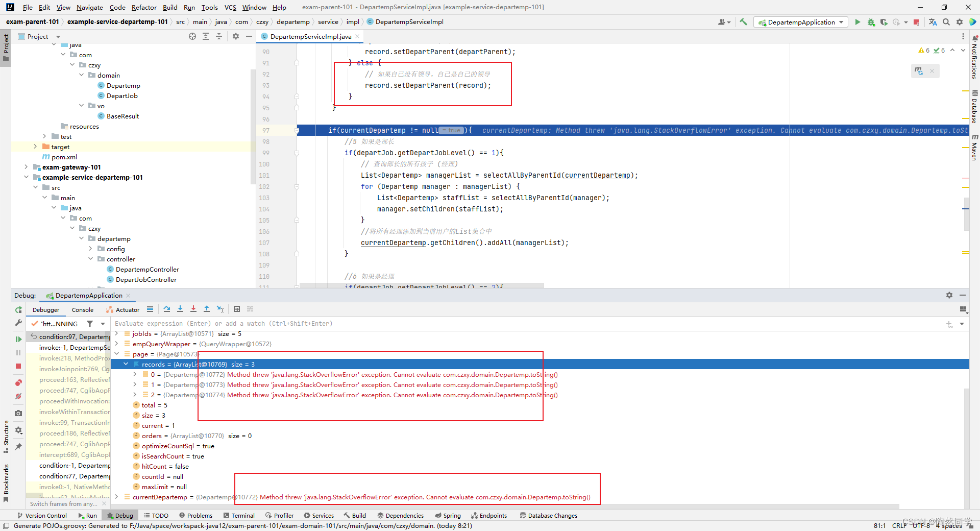Run DepartempApplication with the green play icon
This screenshot has width=980, height=531.
(x=857, y=22)
